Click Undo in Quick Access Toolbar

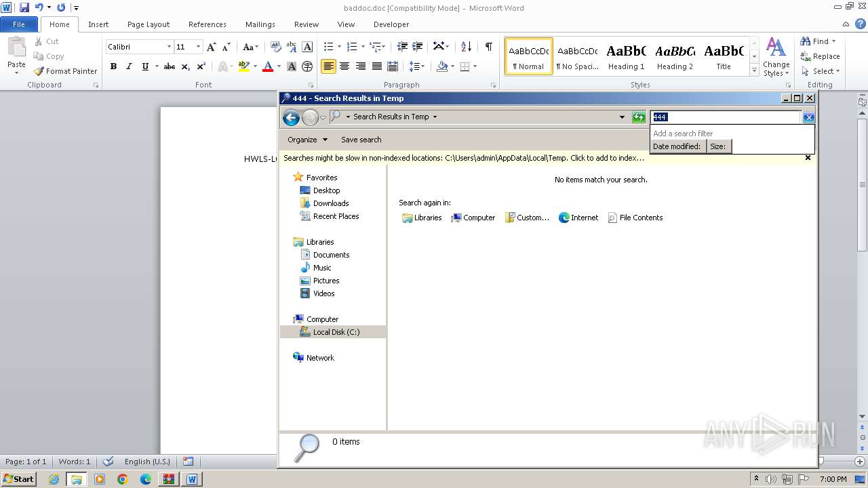pyautogui.click(x=39, y=7)
